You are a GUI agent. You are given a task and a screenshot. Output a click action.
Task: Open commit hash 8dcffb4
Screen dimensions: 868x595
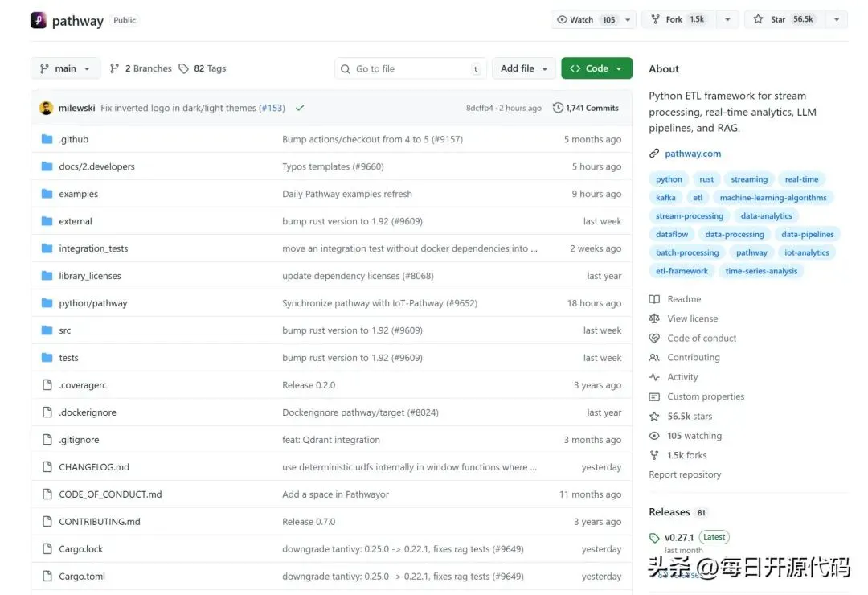click(479, 108)
